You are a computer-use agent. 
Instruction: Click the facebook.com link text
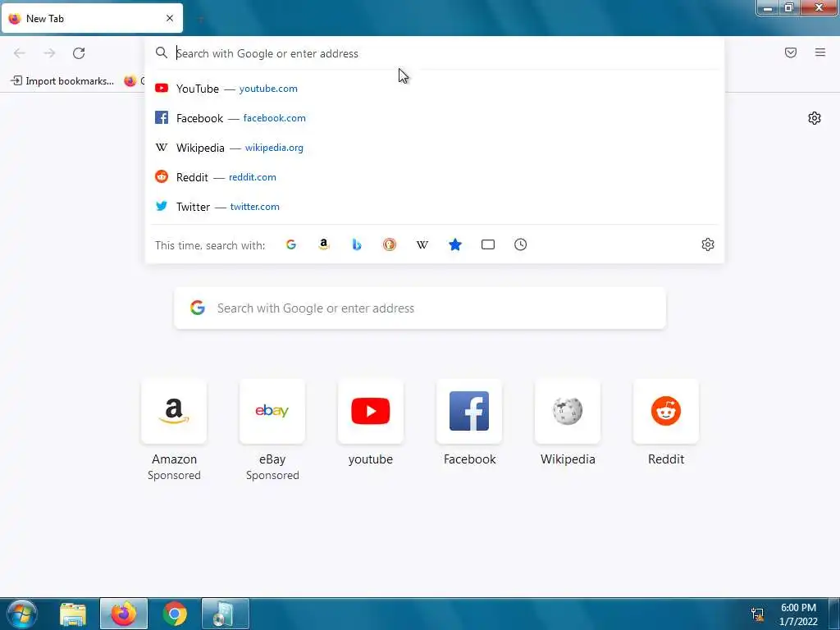[x=274, y=118]
